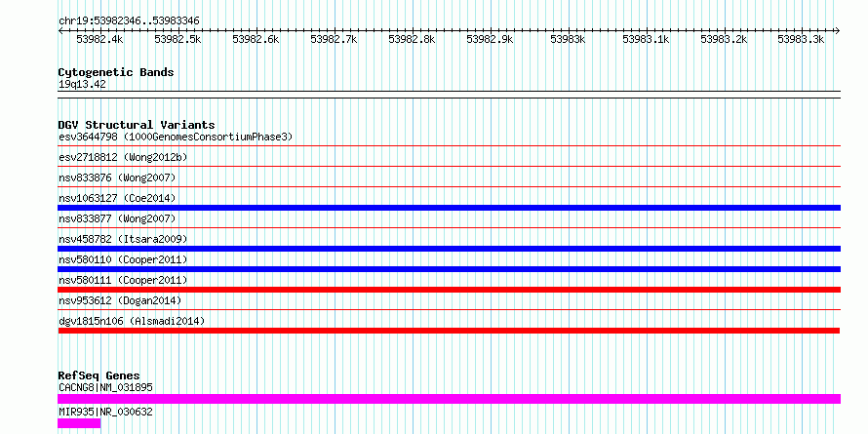The image size is (868, 434).
Task: Open variant nsv833877 (Wong2007)
Action: click(x=117, y=218)
